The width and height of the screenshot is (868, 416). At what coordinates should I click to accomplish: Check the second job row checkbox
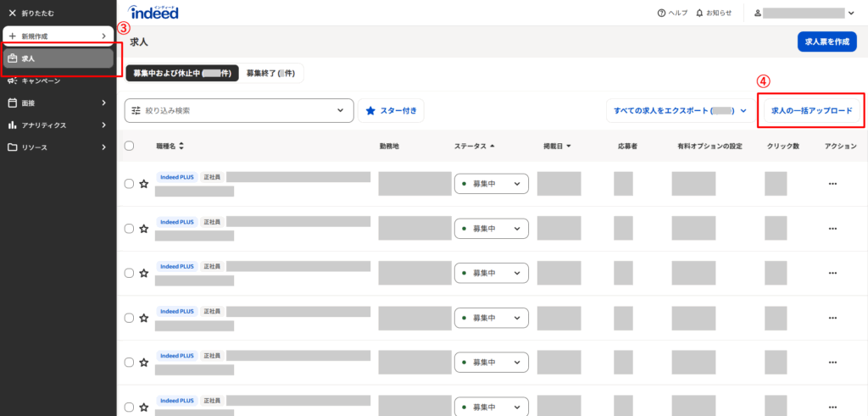click(129, 229)
